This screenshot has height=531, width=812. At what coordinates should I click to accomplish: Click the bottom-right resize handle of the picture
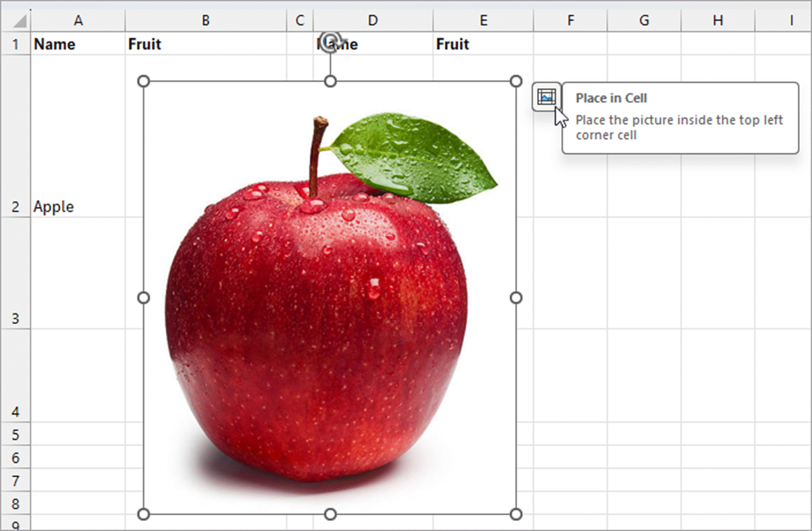[x=516, y=514]
